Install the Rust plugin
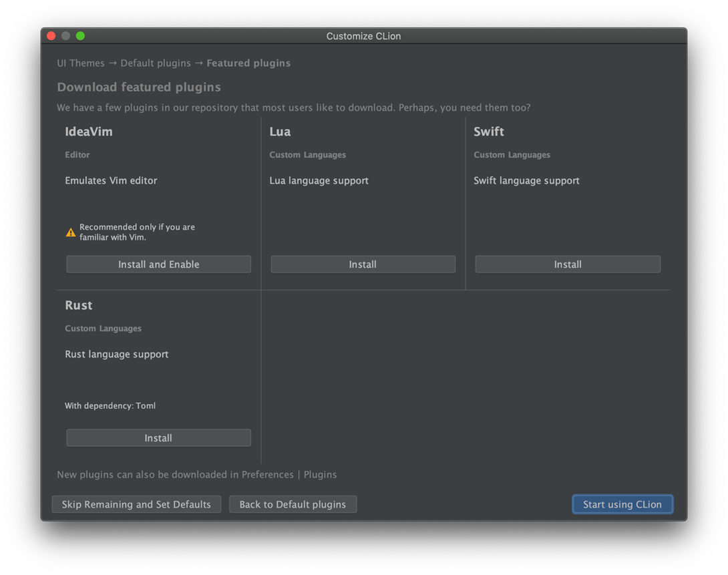This screenshot has width=728, height=575. (x=158, y=437)
